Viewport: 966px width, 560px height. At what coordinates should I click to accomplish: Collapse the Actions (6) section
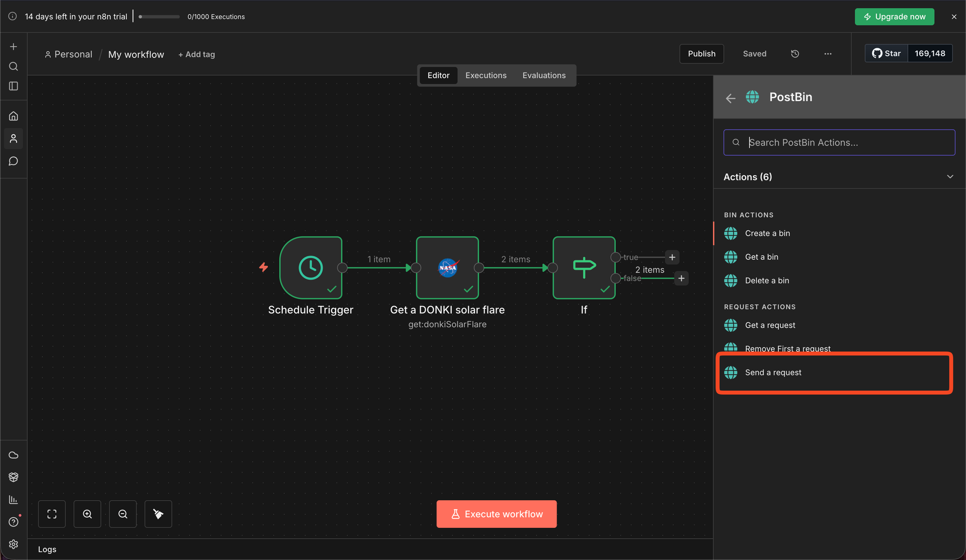[x=950, y=176]
